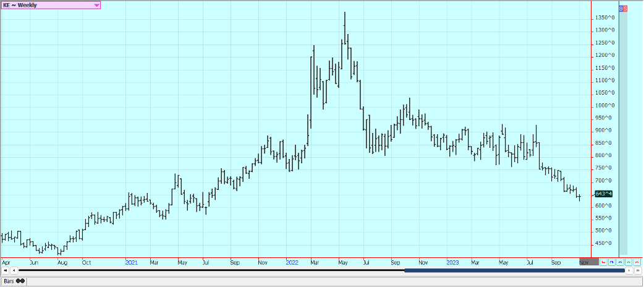Click the red arrow scale icon
This screenshot has height=287, width=644.
(x=604, y=262)
